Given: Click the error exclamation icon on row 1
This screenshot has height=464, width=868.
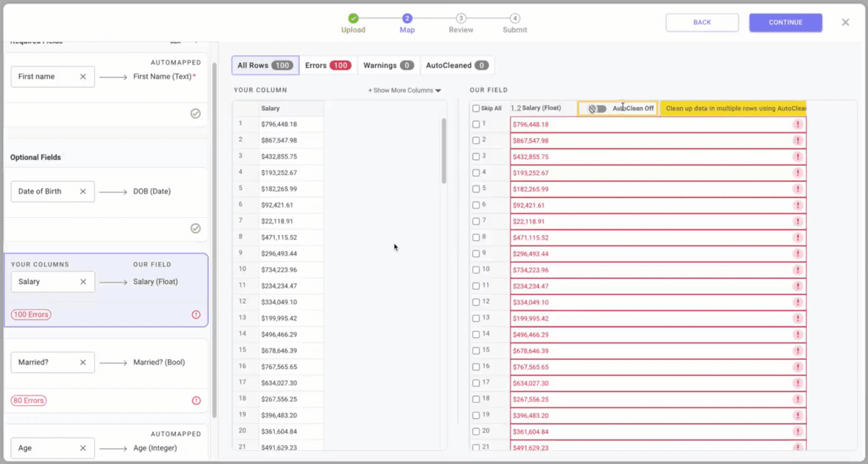Looking at the screenshot, I should (798, 124).
